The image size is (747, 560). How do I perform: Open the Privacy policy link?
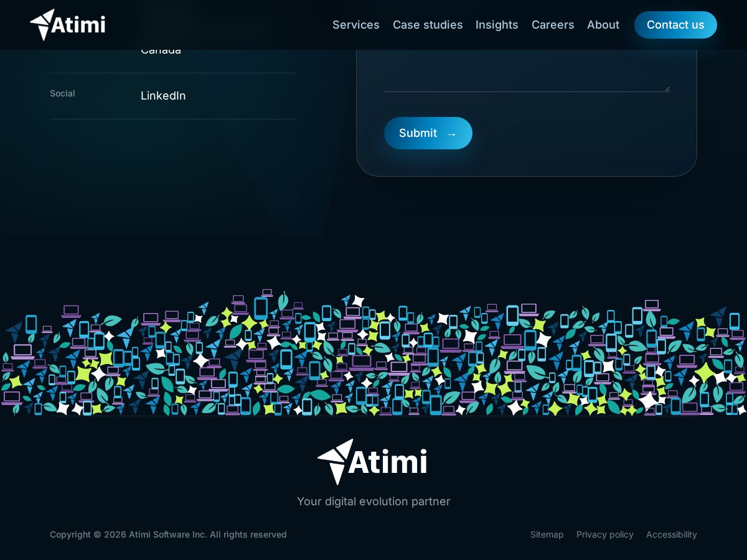coord(605,534)
